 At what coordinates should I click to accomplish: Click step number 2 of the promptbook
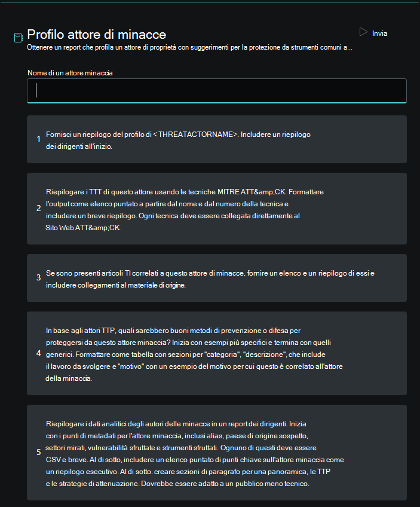38,209
